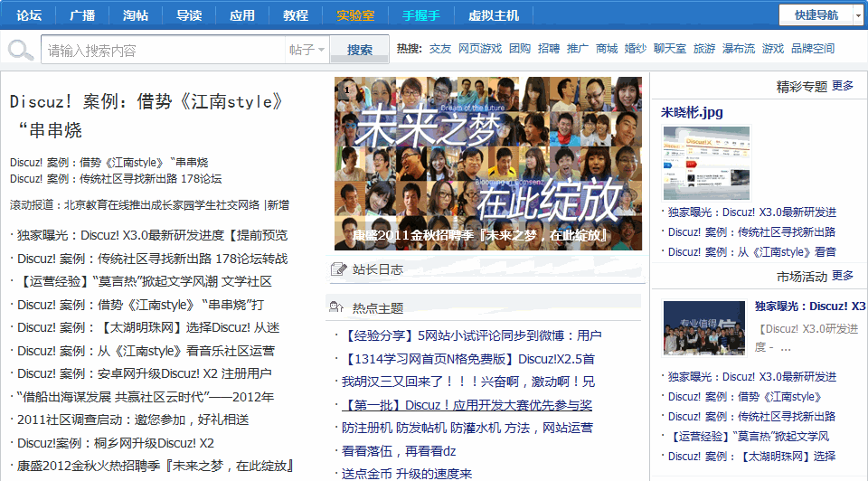Click the 米晓彬.jpg thumbnail image
This screenshot has height=481, width=868.
point(706,163)
